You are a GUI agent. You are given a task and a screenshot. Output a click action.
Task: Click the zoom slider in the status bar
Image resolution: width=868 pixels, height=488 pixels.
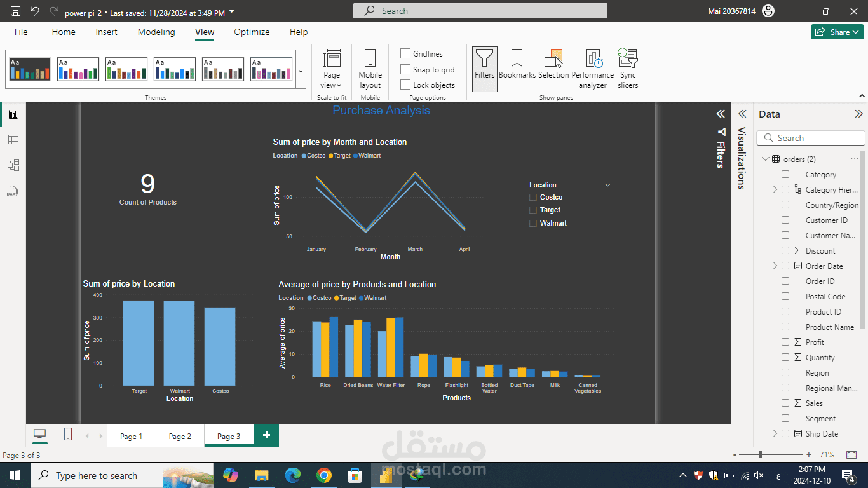point(761,455)
